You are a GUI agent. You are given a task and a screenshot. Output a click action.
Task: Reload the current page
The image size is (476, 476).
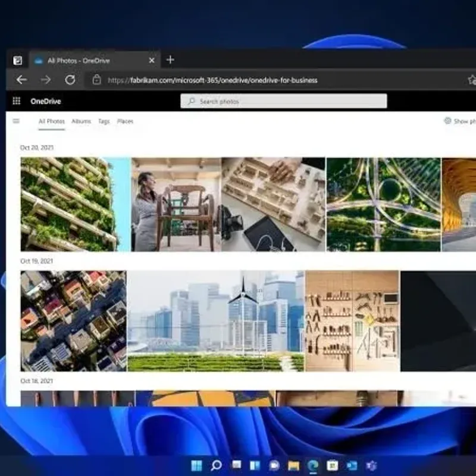pos(70,80)
